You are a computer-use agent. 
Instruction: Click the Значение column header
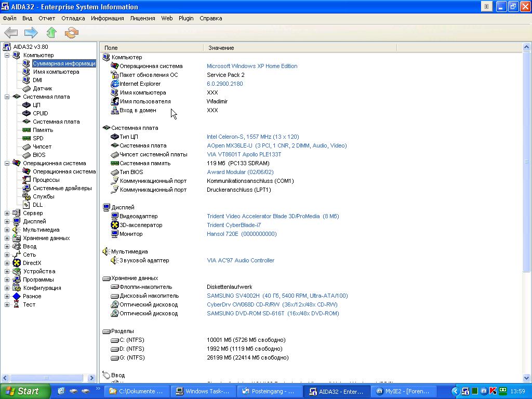click(x=300, y=48)
